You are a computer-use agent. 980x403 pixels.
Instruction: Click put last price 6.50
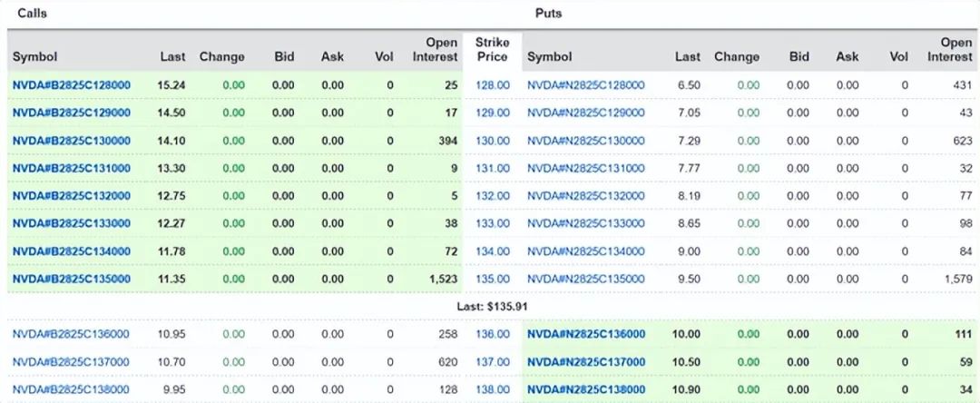click(x=689, y=85)
